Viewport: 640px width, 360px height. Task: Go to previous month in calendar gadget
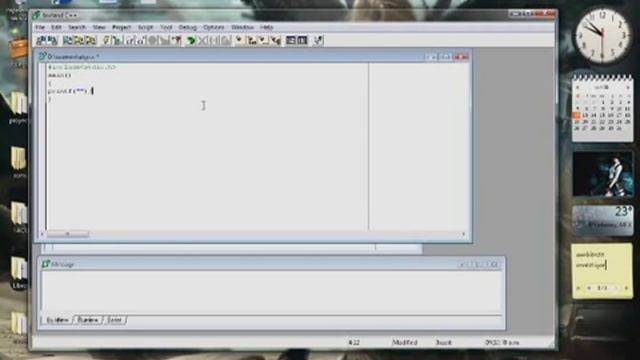tap(577, 87)
